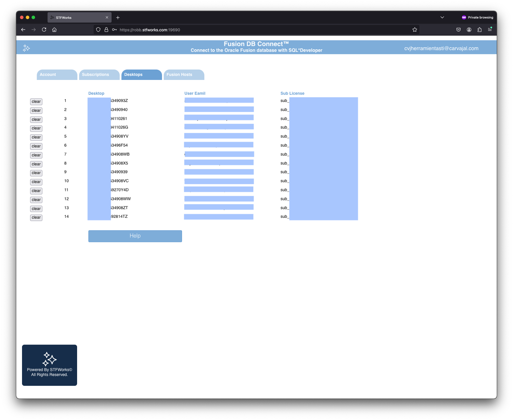
Task: Clear desktop row 1
Action: 36,102
